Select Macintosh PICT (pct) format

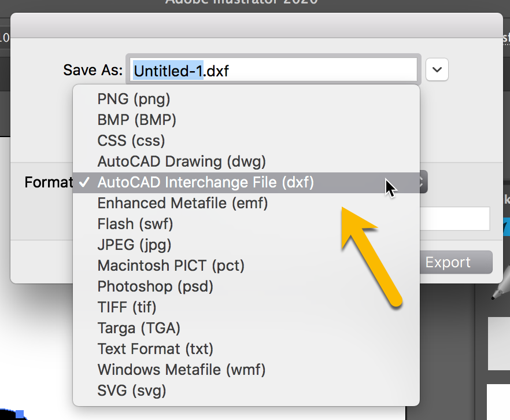pyautogui.click(x=171, y=266)
